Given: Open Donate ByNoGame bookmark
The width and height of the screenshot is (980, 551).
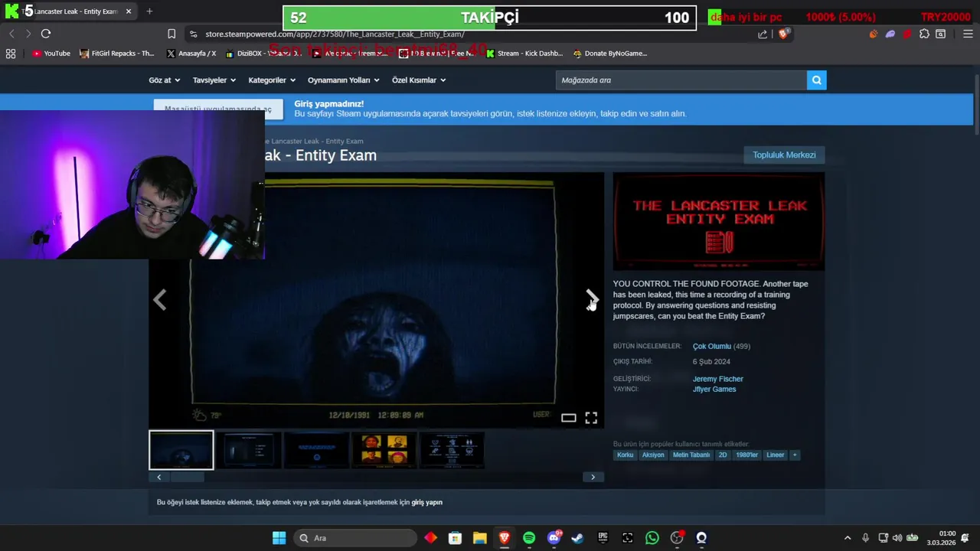Looking at the screenshot, I should [610, 54].
